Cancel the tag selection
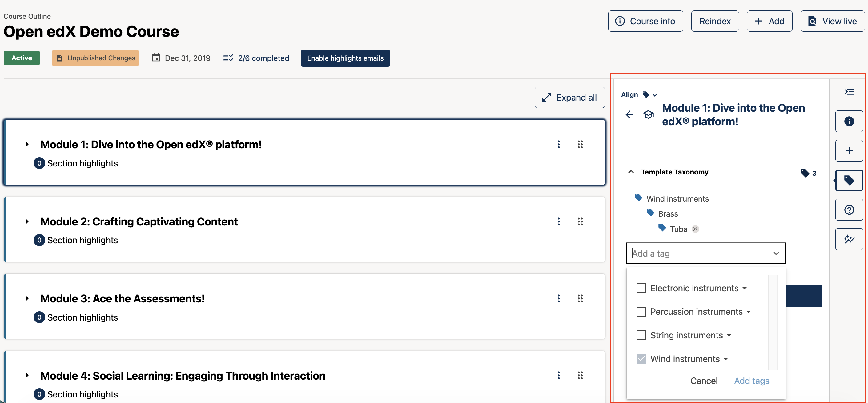This screenshot has width=868, height=403. tap(704, 381)
